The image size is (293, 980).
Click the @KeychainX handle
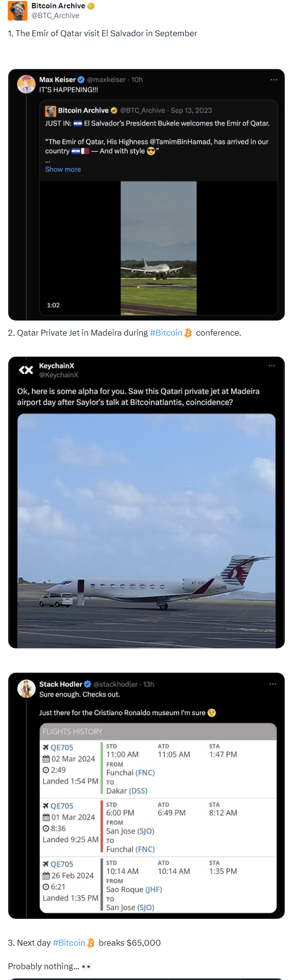click(x=59, y=375)
